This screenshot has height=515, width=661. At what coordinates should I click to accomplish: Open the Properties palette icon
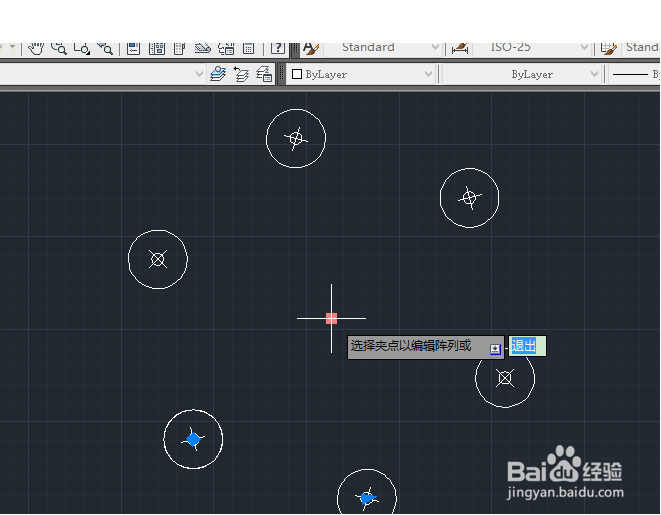pos(133,49)
